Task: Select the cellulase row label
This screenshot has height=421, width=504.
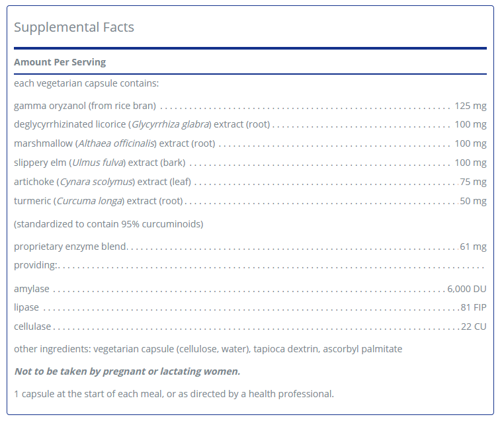Action: [32, 326]
